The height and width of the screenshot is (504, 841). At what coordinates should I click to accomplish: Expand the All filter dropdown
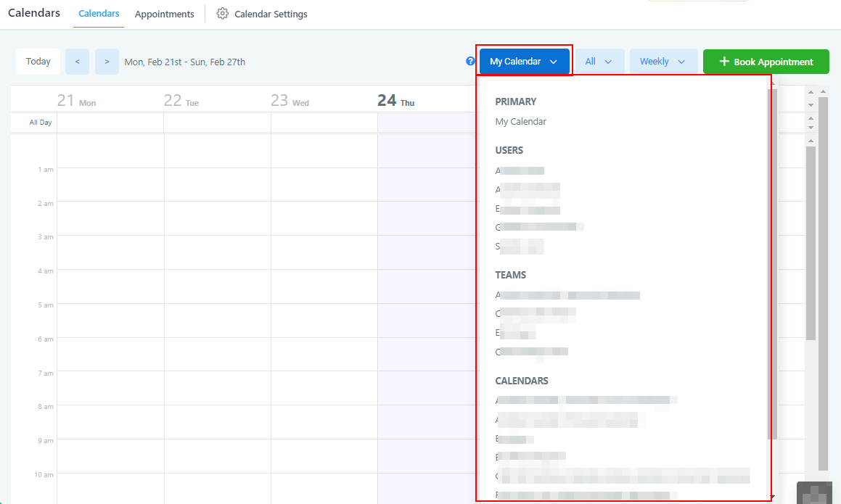point(599,62)
